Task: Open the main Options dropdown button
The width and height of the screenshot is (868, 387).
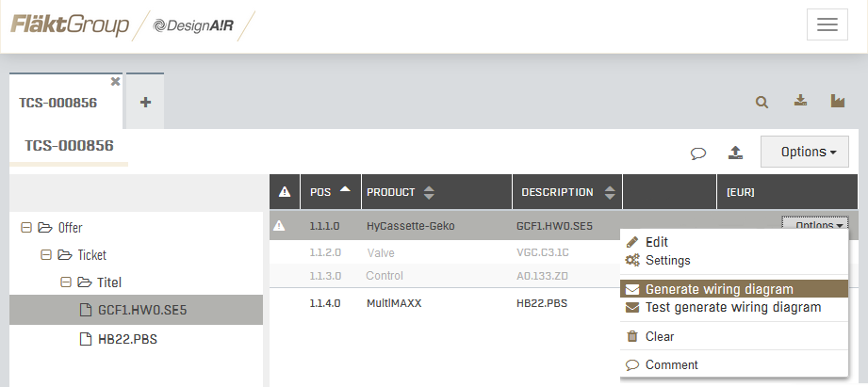Action: 803,152
